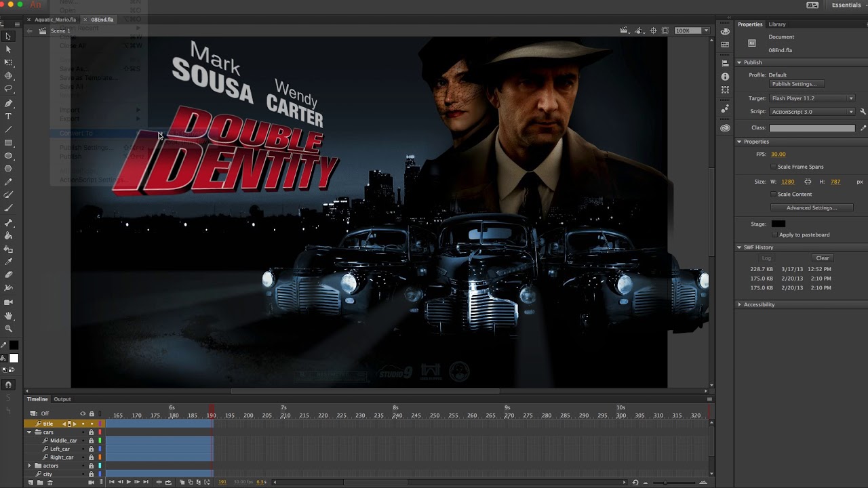Pick the Eyedropper tool
The image size is (868, 488).
[x=8, y=262]
